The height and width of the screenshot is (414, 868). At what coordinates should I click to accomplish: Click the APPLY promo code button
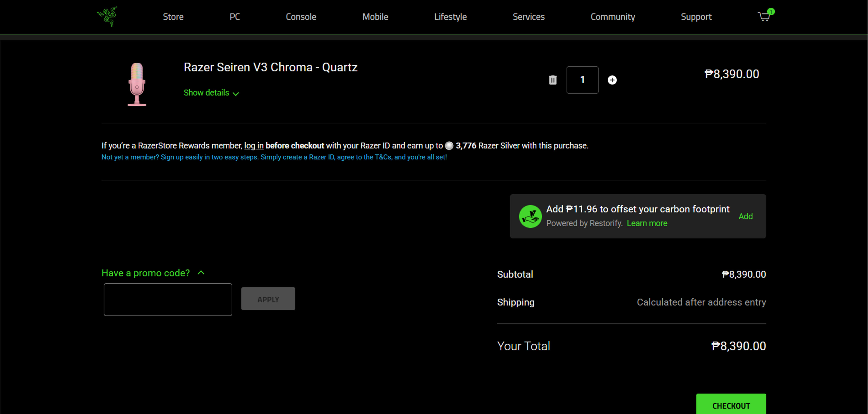[268, 299]
